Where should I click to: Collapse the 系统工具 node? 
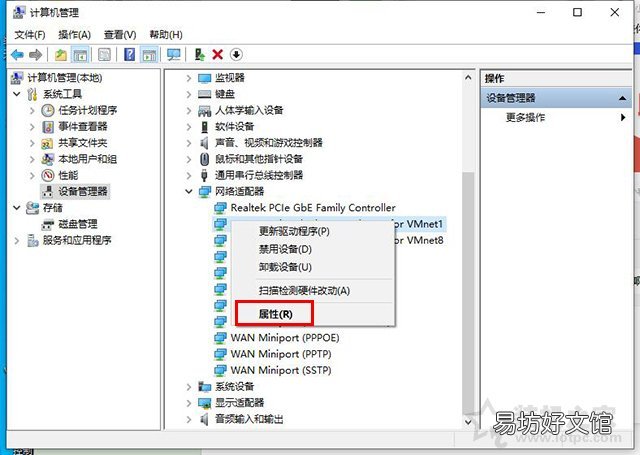pyautogui.click(x=17, y=94)
